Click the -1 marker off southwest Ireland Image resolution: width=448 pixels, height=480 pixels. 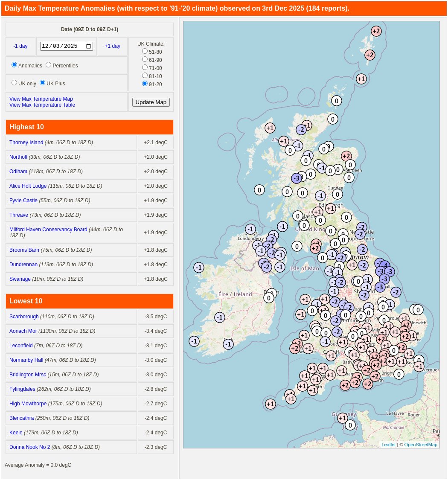point(194,341)
